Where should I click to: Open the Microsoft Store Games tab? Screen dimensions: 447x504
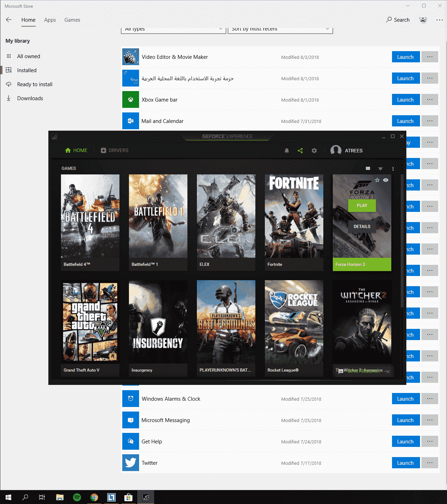point(72,20)
